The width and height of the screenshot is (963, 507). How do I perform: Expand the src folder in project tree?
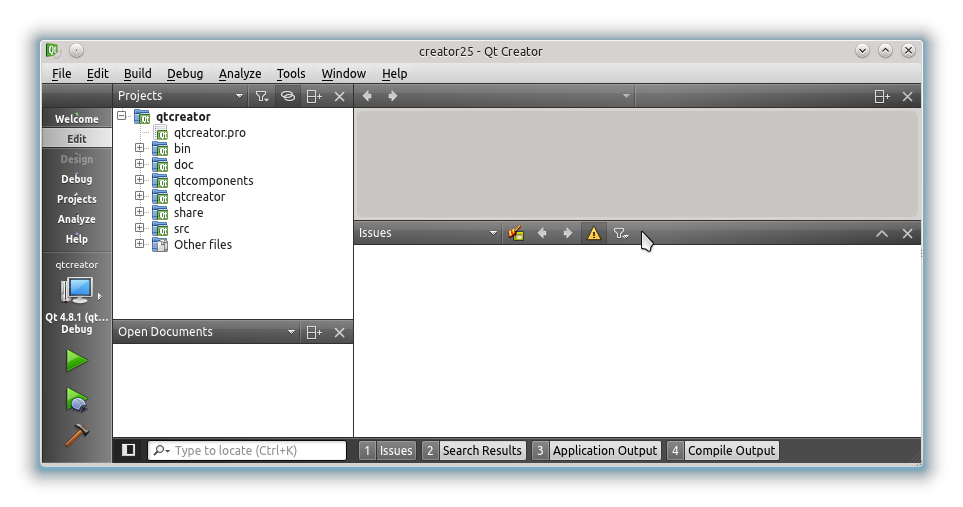coord(140,228)
